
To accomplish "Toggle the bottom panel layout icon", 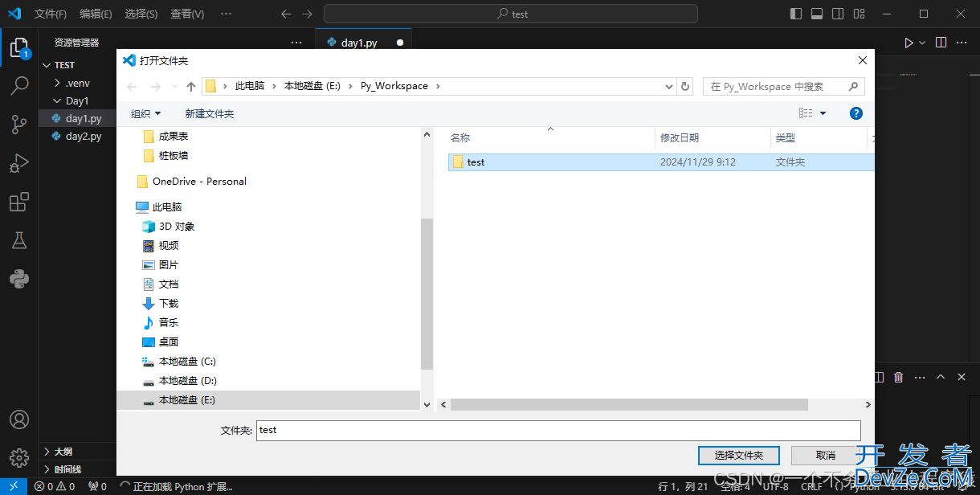I will pyautogui.click(x=817, y=14).
